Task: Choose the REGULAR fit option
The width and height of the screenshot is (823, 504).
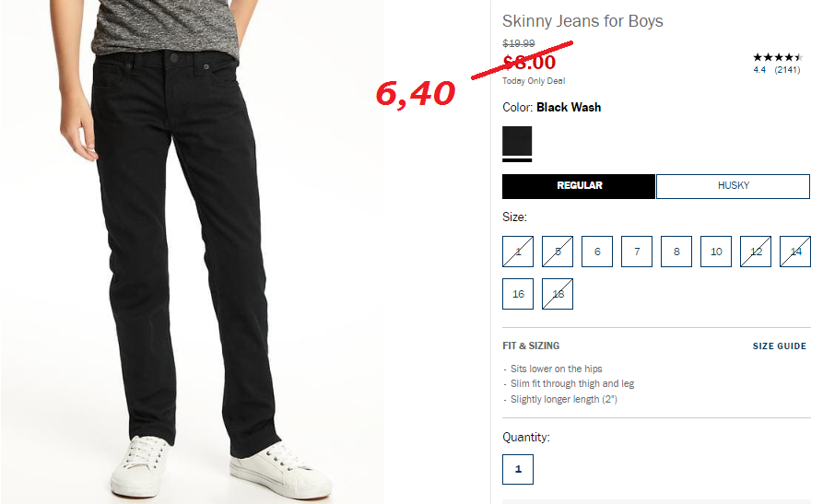Action: pyautogui.click(x=579, y=186)
